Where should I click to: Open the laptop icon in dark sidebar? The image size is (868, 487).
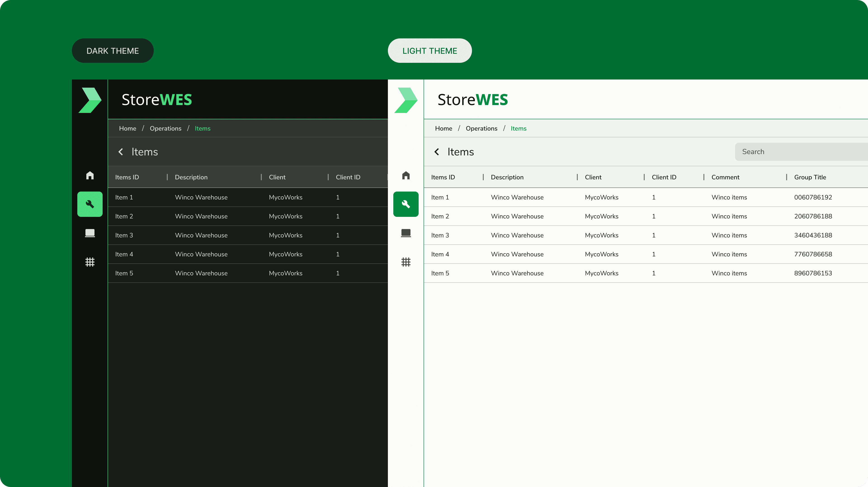(x=90, y=233)
